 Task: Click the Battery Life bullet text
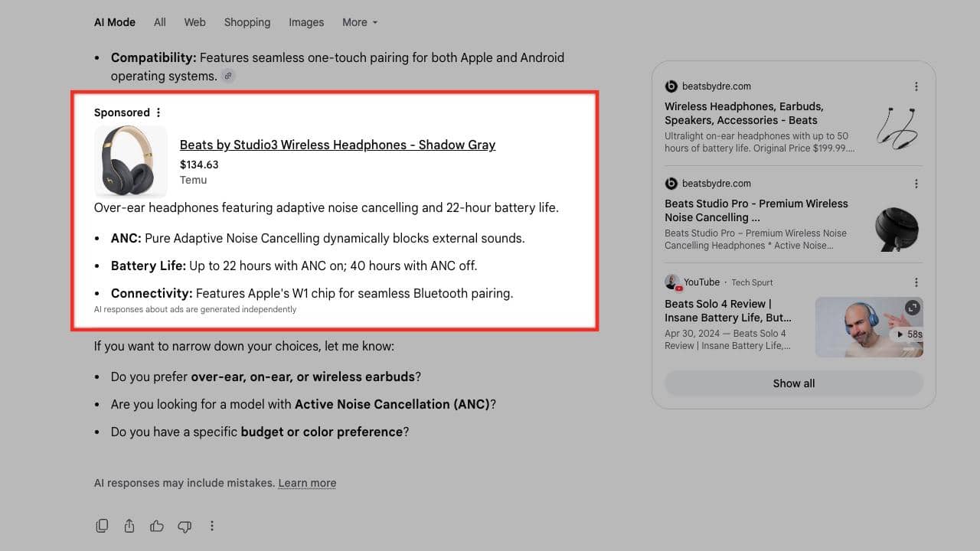click(294, 266)
